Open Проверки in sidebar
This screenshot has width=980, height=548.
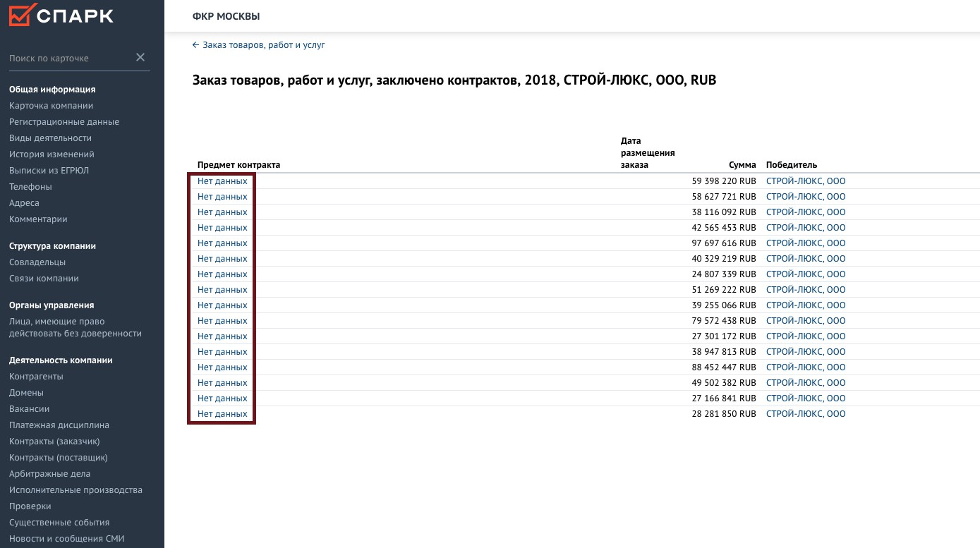click(30, 506)
